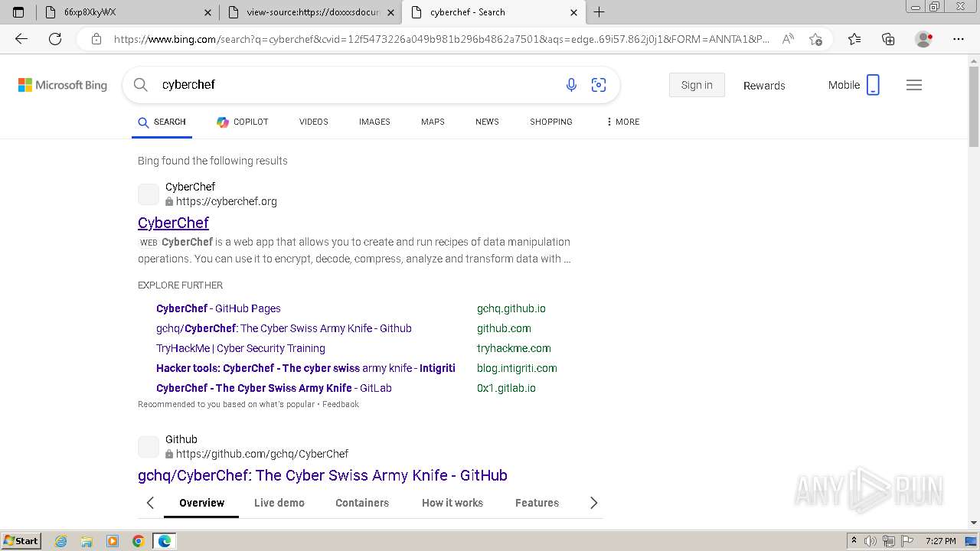The image size is (980, 551).
Task: Open visual search camera icon
Action: [x=599, y=85]
